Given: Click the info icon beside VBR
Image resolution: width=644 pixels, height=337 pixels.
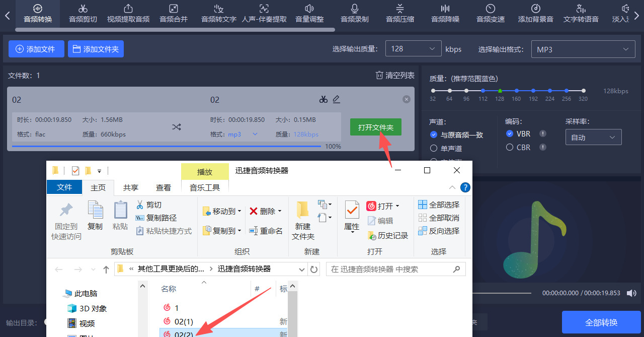Looking at the screenshot, I should coord(543,133).
